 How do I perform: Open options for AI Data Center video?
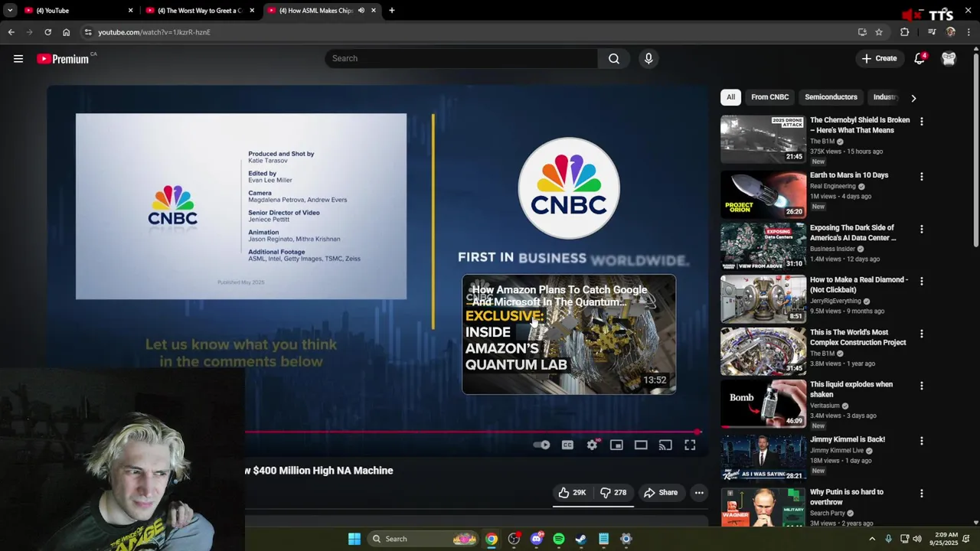coord(922,229)
